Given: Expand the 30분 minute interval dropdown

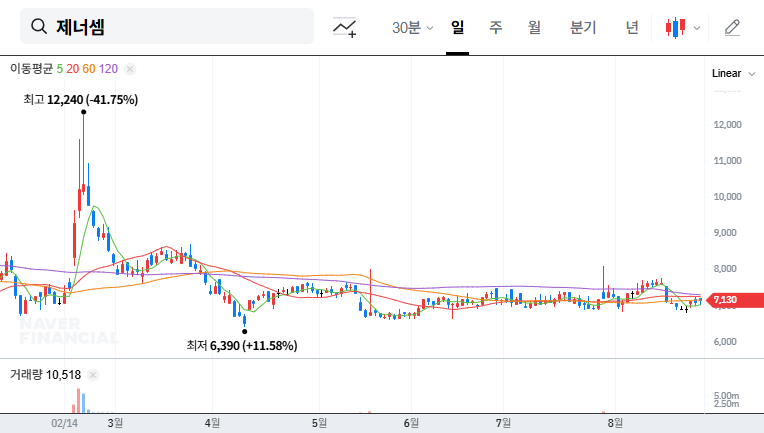Looking at the screenshot, I should pyautogui.click(x=412, y=28).
